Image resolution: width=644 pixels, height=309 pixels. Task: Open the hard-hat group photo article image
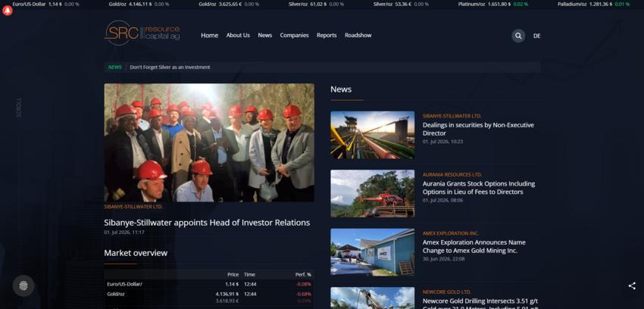tap(209, 143)
